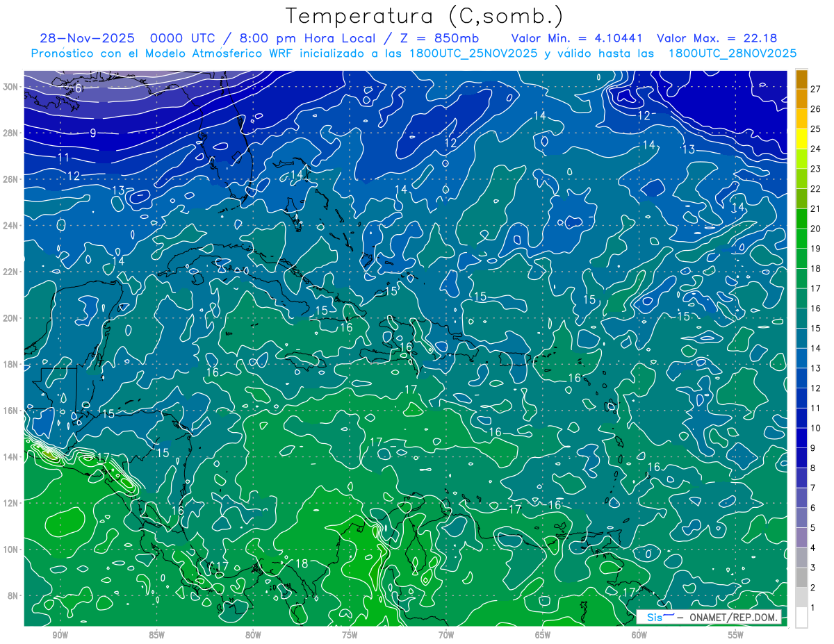Click the "22N" latitude label
This screenshot has height=644, width=834.
pos(10,272)
